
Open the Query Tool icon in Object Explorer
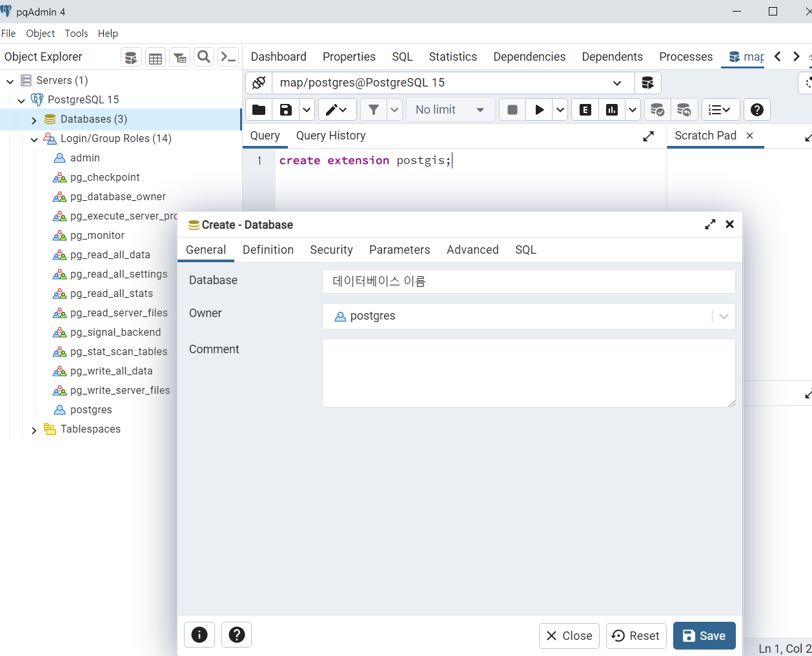point(131,57)
